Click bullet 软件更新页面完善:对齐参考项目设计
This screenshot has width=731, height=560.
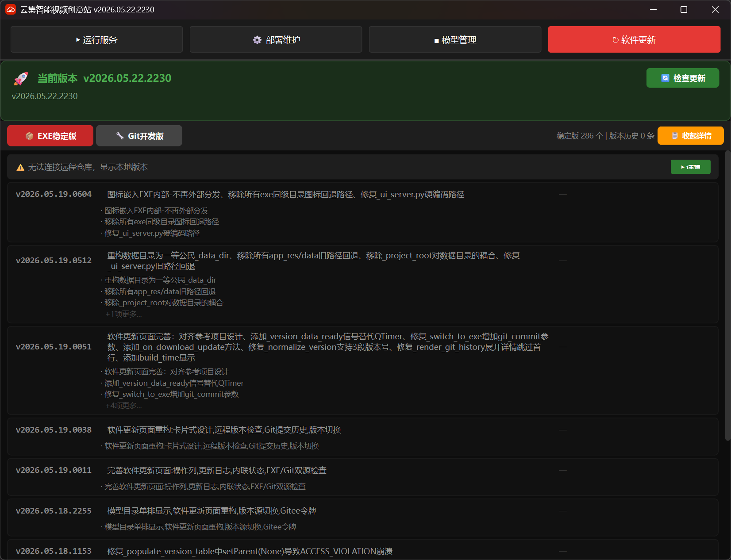click(166, 372)
